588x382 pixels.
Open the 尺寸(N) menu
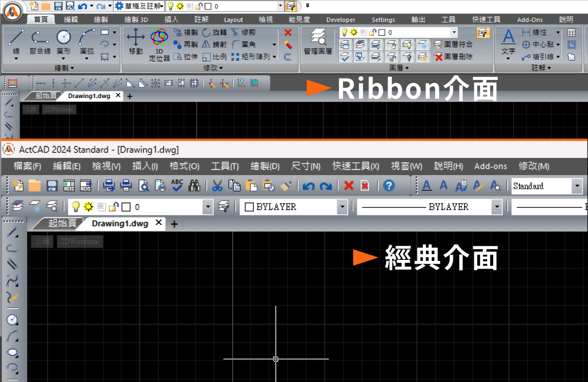coord(306,166)
